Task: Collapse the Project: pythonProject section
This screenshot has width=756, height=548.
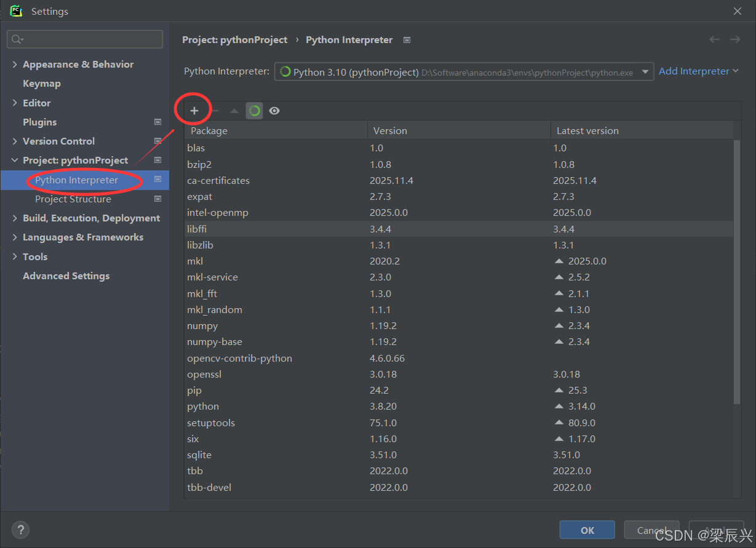Action: 15,160
